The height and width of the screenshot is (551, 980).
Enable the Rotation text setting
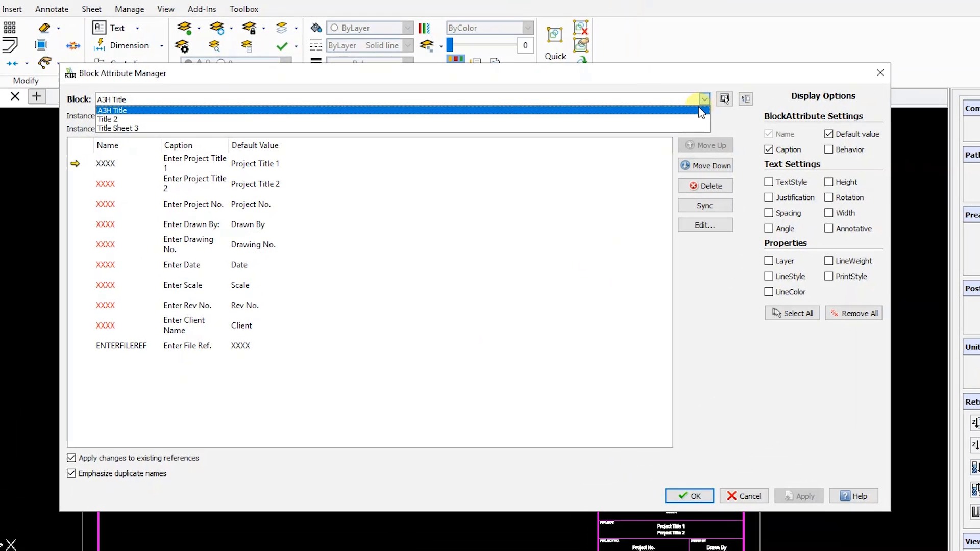click(828, 197)
